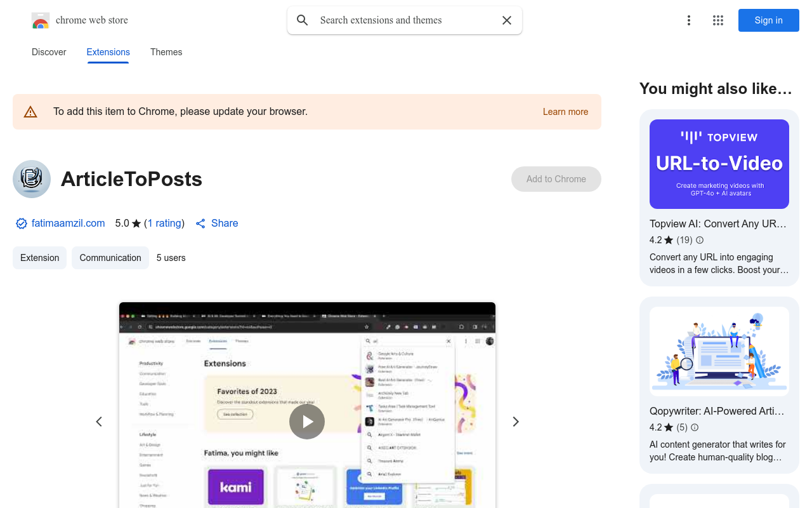Click the ArticleToPosts title

(x=131, y=179)
